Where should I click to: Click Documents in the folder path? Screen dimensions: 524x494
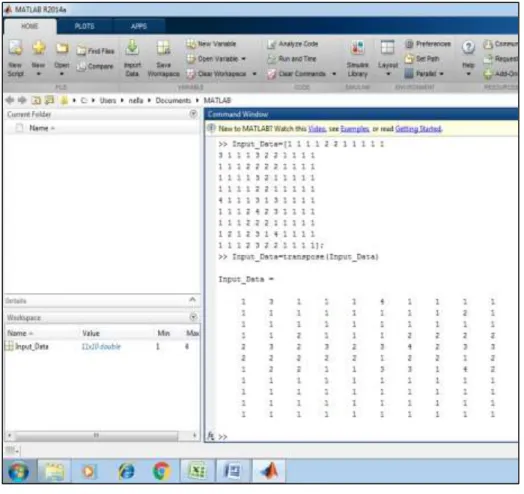(x=173, y=100)
